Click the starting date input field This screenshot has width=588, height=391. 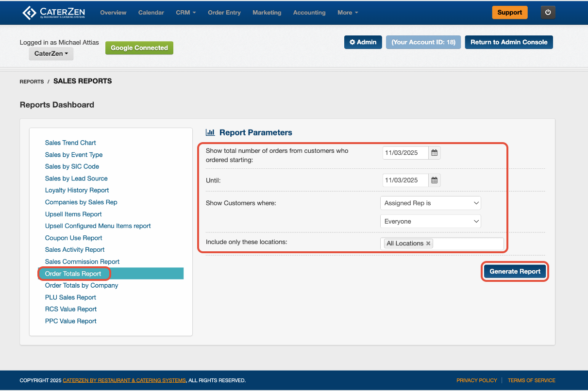pyautogui.click(x=405, y=153)
